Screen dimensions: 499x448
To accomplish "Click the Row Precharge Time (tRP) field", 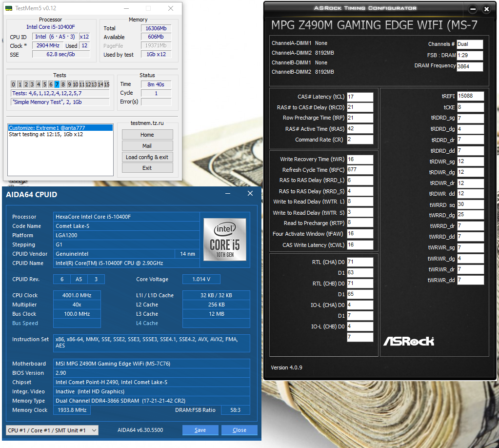I will [x=360, y=118].
